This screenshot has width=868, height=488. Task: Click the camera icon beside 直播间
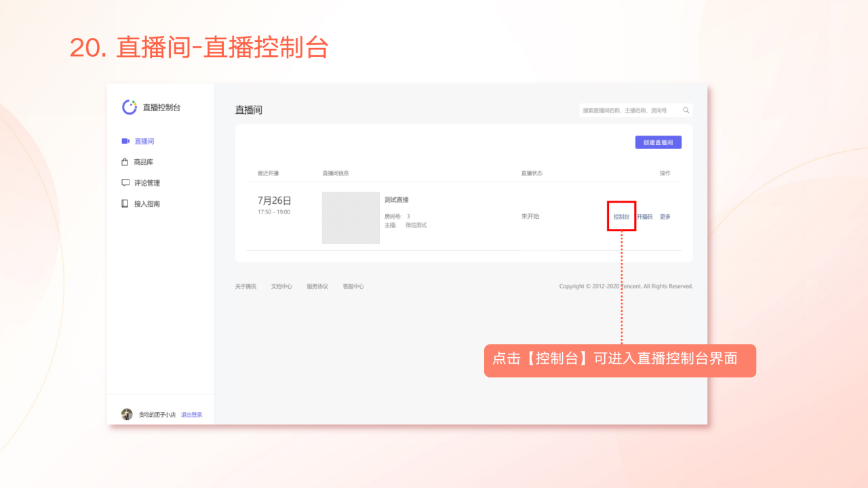coord(125,141)
